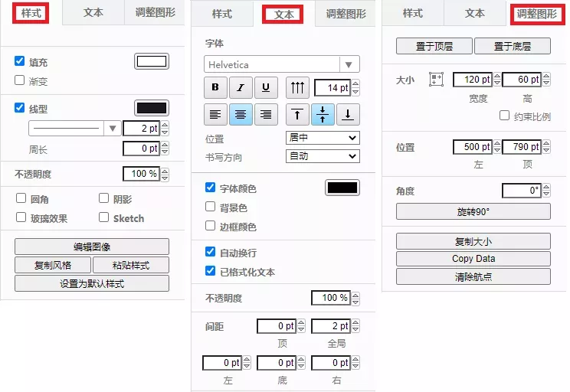570x392 pixels.
Task: Click the font size 14 pt stepper
Action: click(356, 87)
